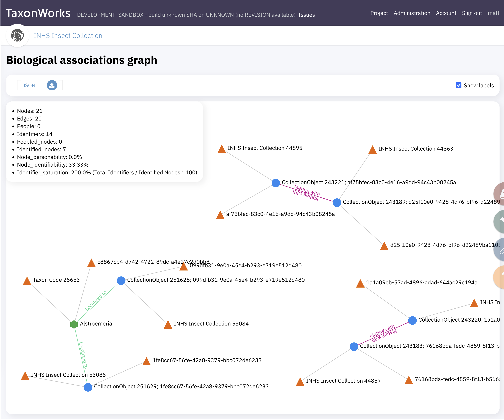Select the CollectionObject 243183 blue node

tap(354, 346)
